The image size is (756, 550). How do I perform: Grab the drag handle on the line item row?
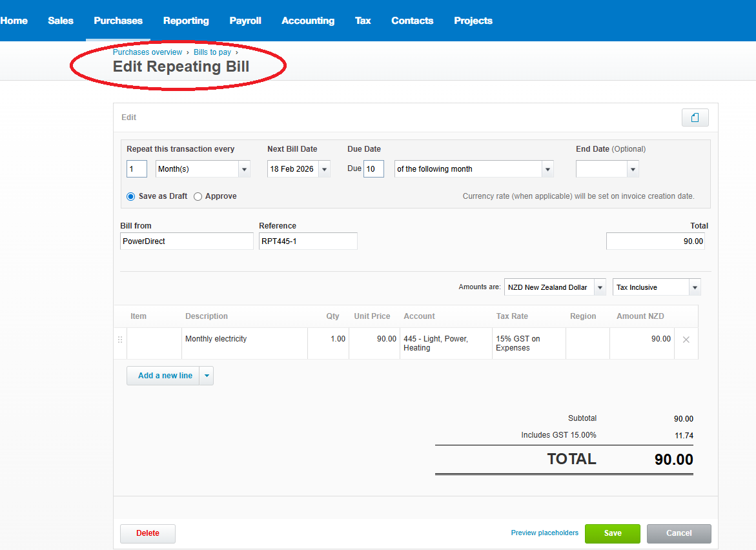click(119, 340)
